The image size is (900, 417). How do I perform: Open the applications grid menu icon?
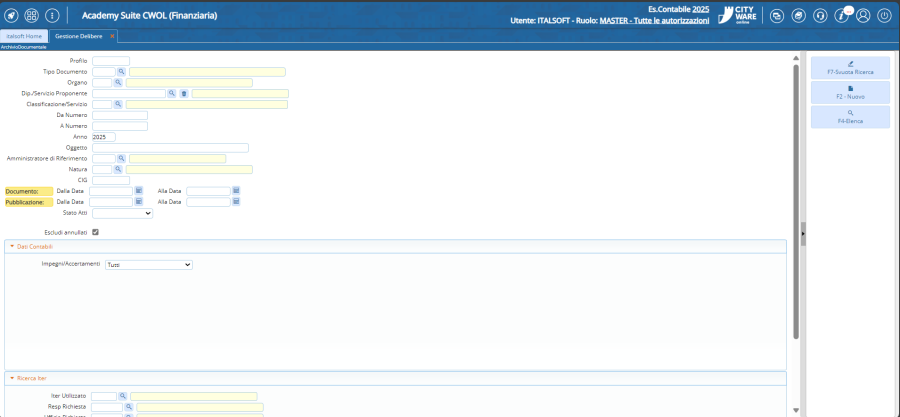(x=31, y=16)
